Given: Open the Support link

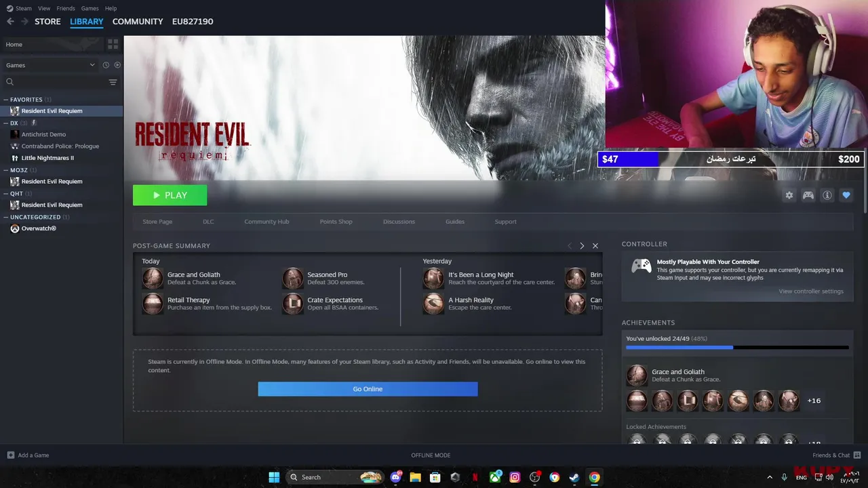Looking at the screenshot, I should [505, 222].
